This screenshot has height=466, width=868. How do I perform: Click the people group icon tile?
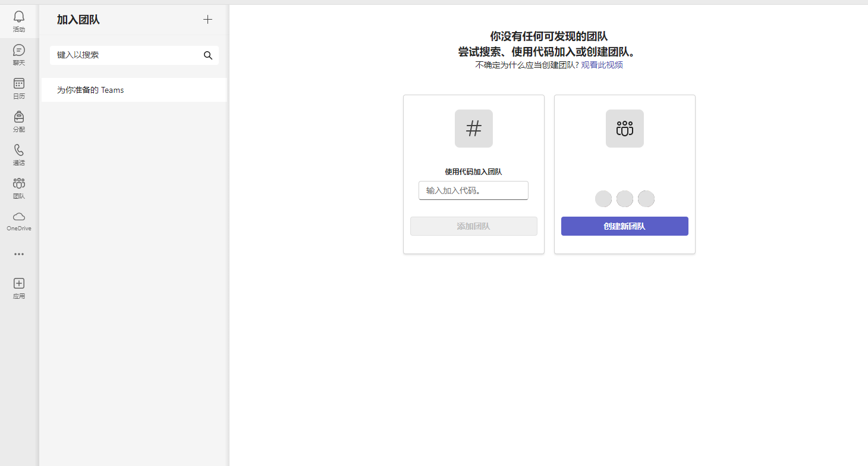[x=625, y=129]
